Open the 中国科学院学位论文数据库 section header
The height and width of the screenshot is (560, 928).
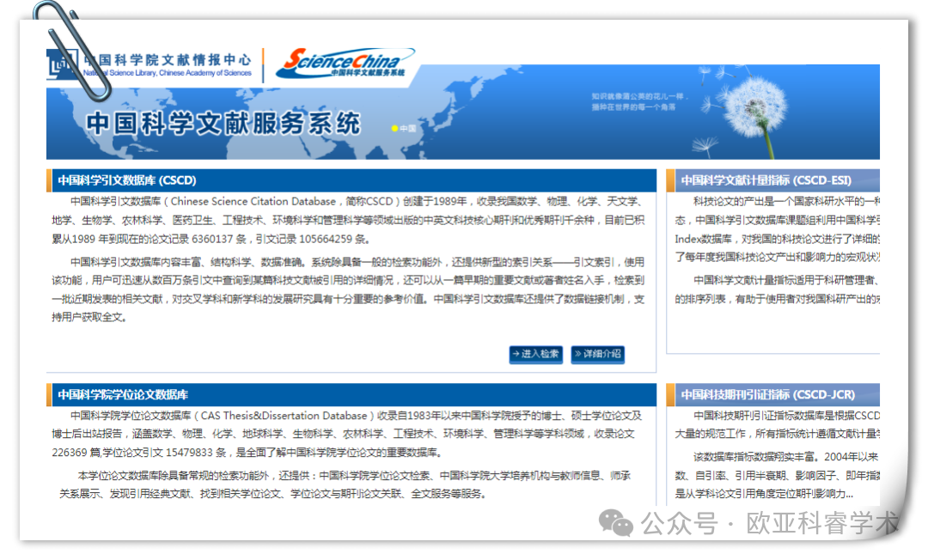tap(351, 394)
